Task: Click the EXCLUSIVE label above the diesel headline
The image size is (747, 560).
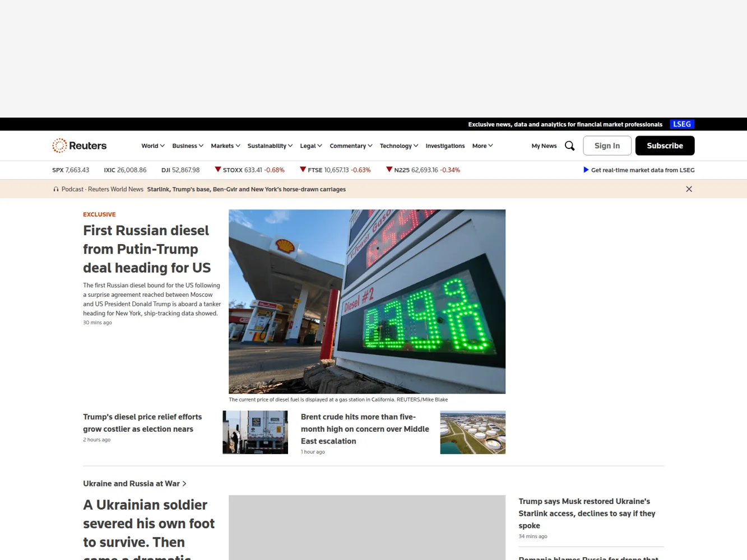Action: click(99, 214)
